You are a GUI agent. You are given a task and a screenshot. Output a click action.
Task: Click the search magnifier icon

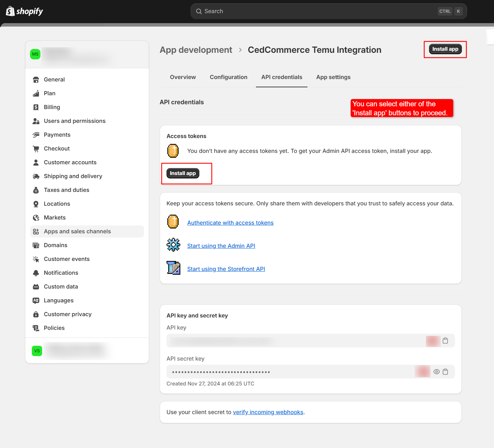(x=199, y=11)
